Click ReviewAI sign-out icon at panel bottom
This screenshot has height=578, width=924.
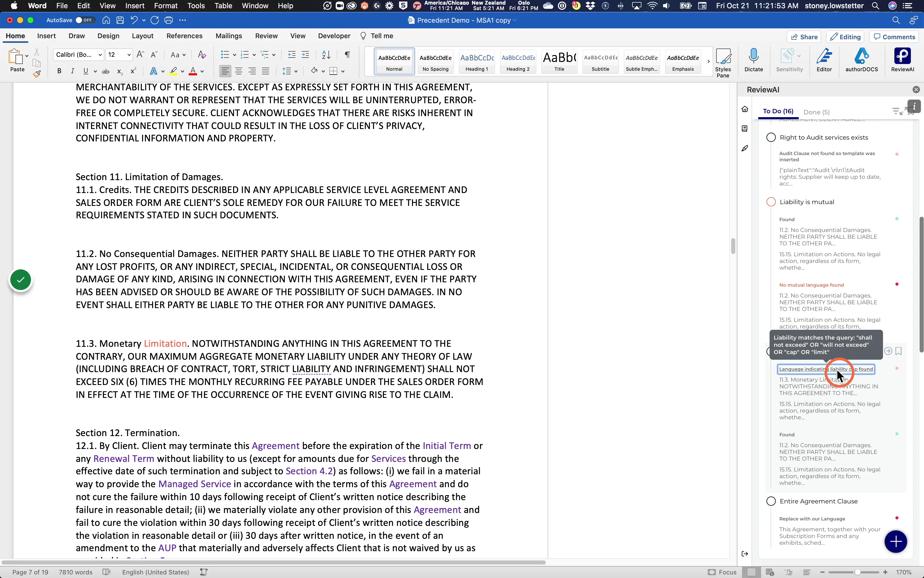pyautogui.click(x=745, y=553)
